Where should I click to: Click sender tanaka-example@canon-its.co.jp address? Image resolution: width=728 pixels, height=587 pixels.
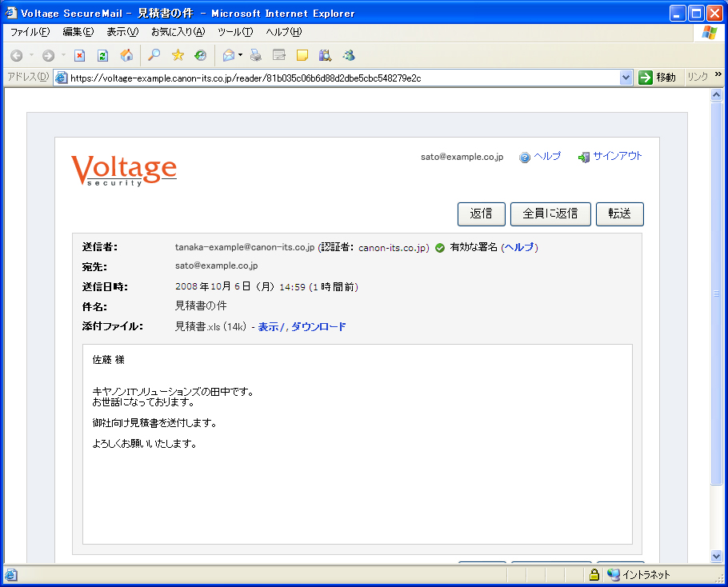click(x=245, y=247)
